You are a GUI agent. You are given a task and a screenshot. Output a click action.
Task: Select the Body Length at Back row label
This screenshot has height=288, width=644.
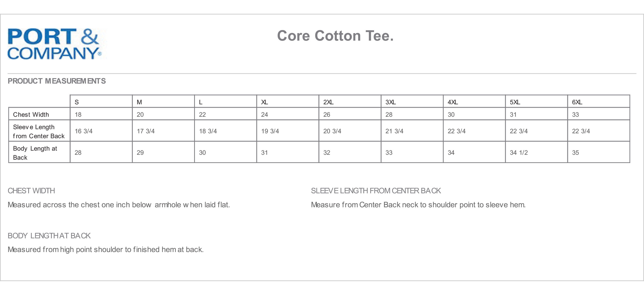35,153
